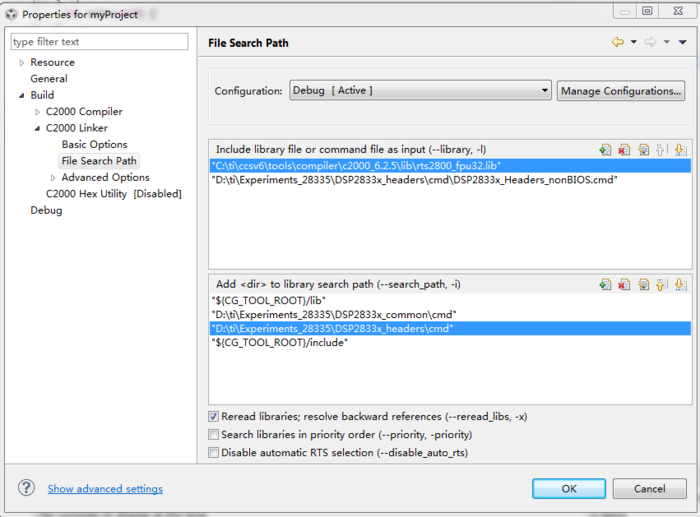Select rts2800_fpu32.lib library entry
The width and height of the screenshot is (700, 517).
point(450,166)
